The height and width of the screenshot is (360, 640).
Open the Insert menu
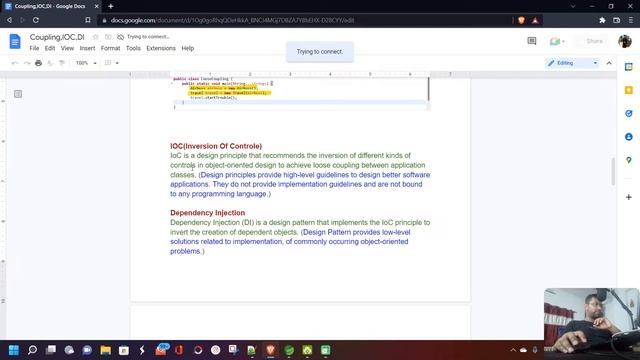87,48
